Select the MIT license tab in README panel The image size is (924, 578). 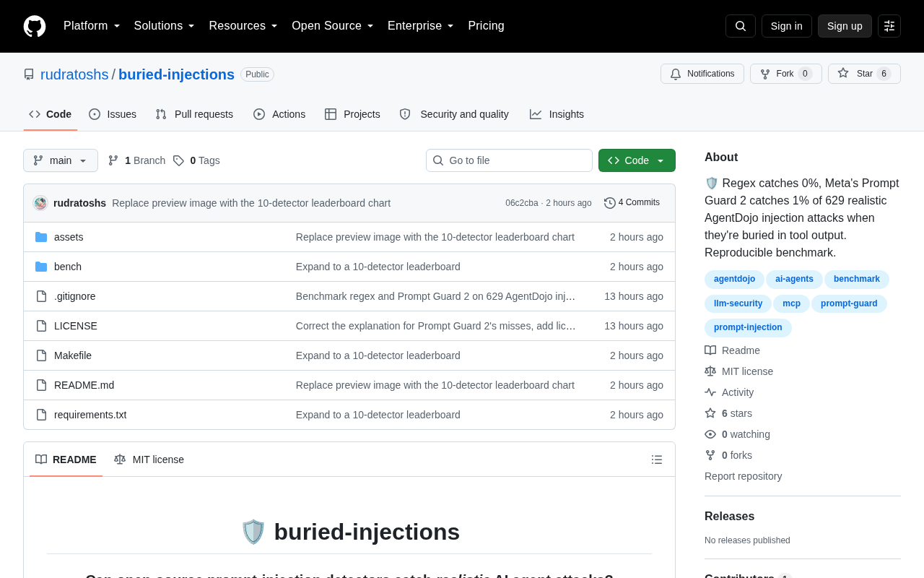click(x=149, y=460)
